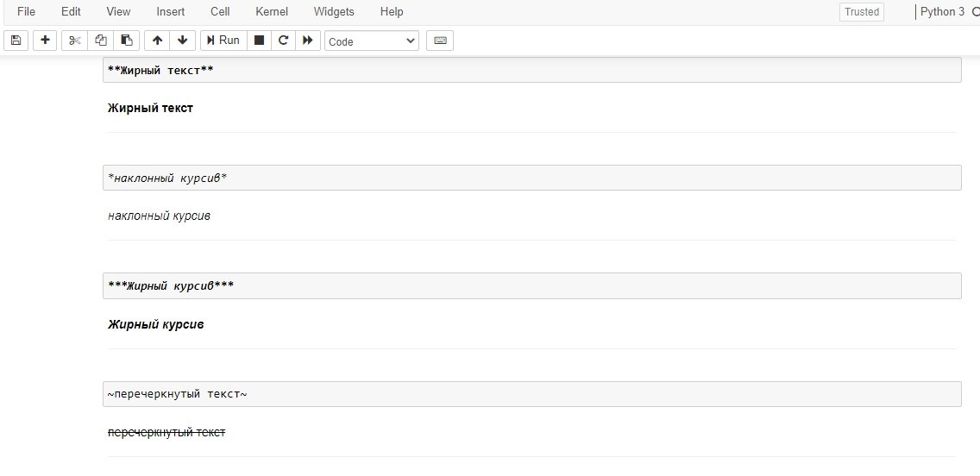Move selected cell down with the arrow icon

[183, 41]
